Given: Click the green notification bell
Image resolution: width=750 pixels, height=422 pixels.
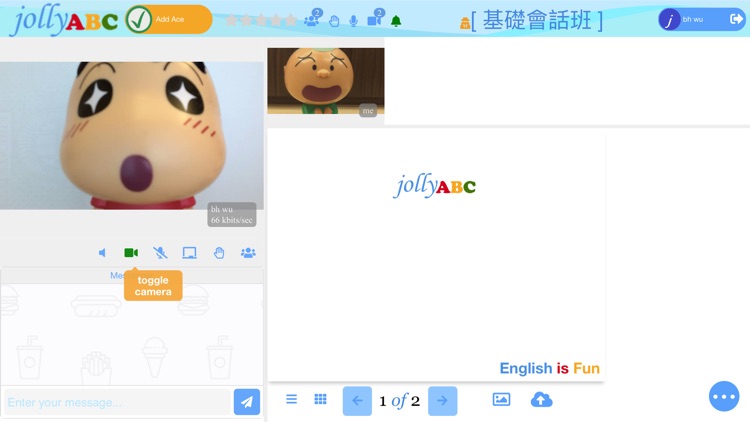Looking at the screenshot, I should [396, 21].
